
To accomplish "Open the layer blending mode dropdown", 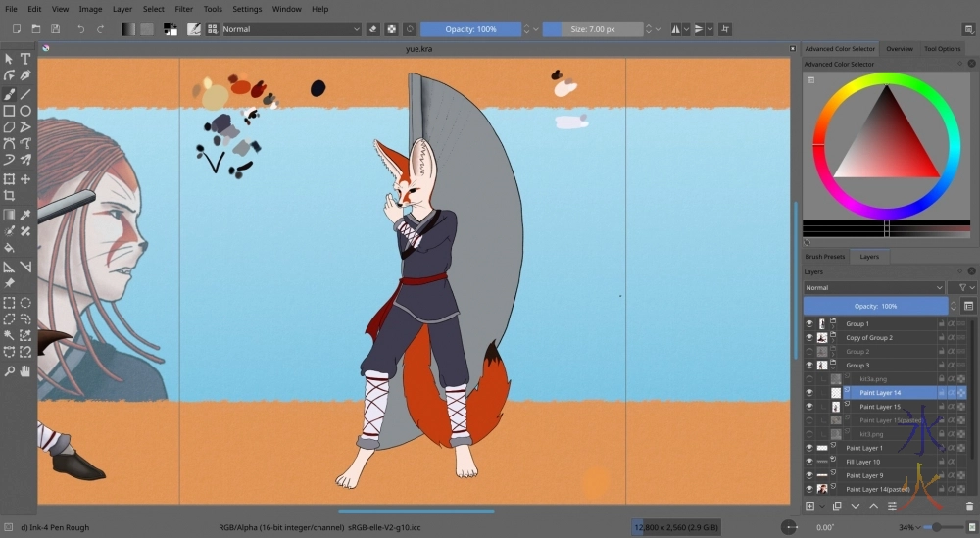I will [x=874, y=288].
